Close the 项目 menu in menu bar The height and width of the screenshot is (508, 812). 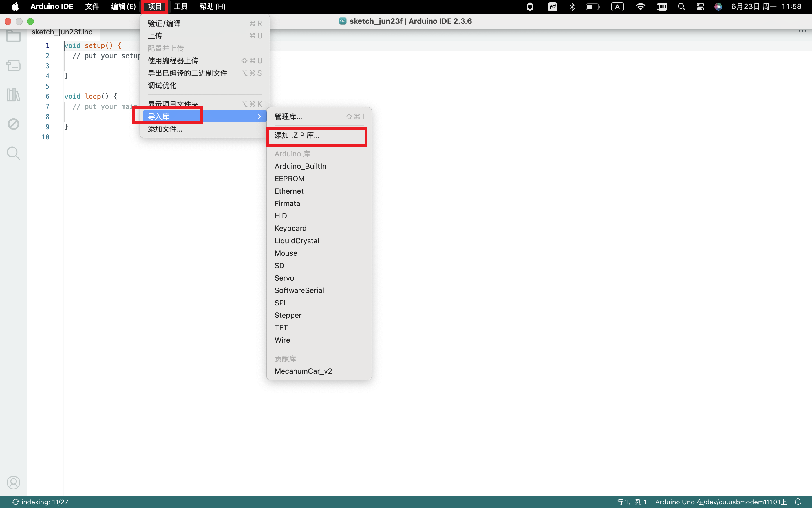click(x=155, y=7)
